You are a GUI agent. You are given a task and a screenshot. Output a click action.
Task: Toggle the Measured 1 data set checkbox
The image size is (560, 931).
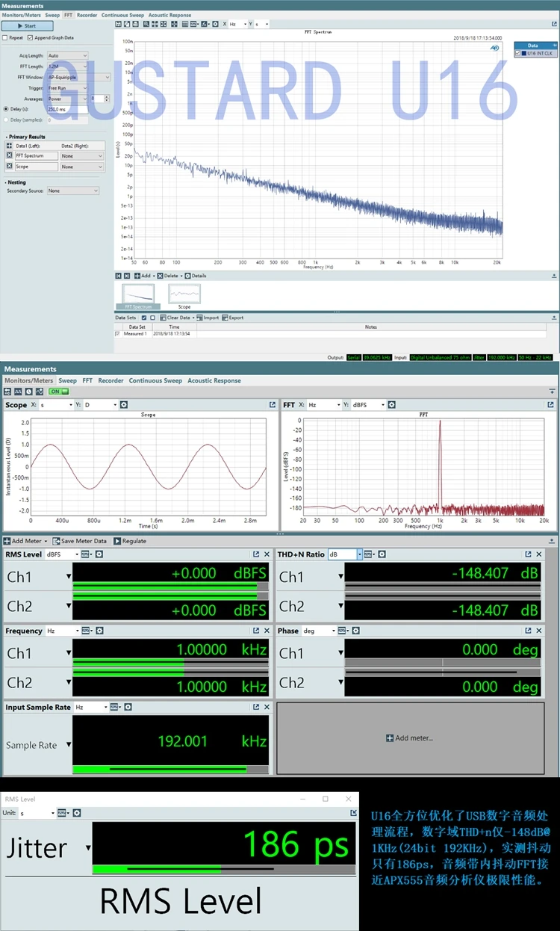(117, 334)
